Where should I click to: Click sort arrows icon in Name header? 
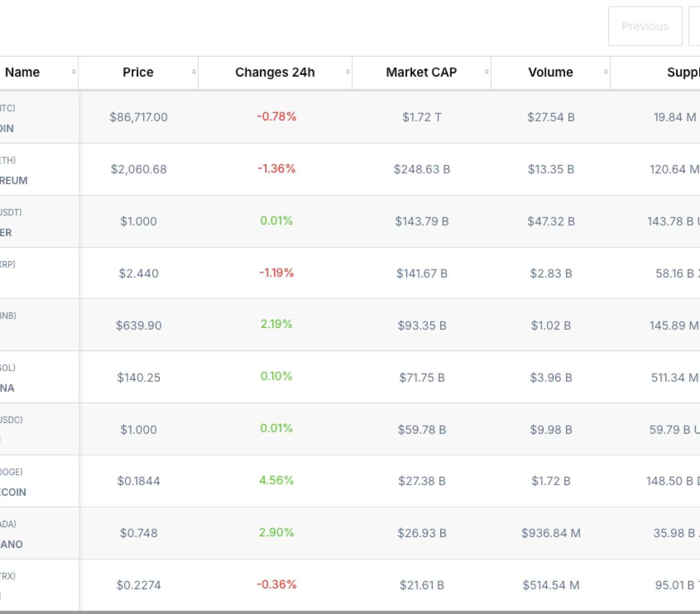click(74, 72)
